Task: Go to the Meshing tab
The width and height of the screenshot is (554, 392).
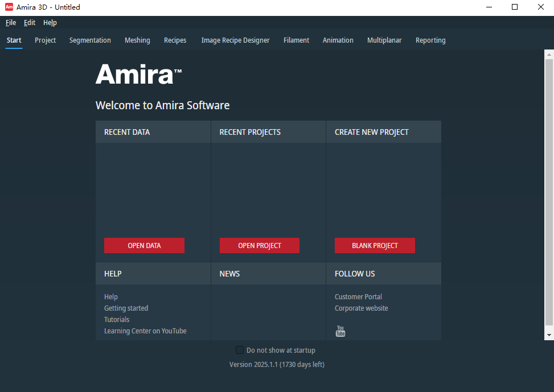Action: (x=137, y=40)
